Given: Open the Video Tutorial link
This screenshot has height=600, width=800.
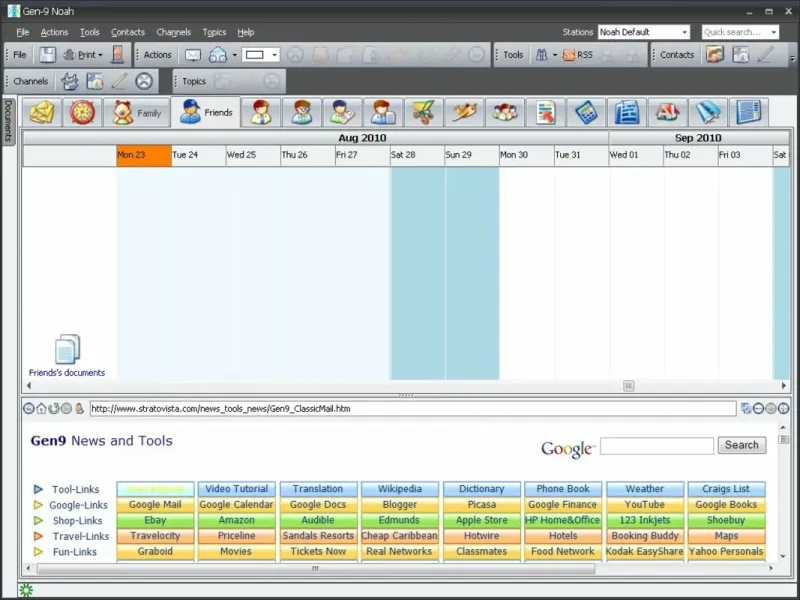Looking at the screenshot, I should pos(237,489).
